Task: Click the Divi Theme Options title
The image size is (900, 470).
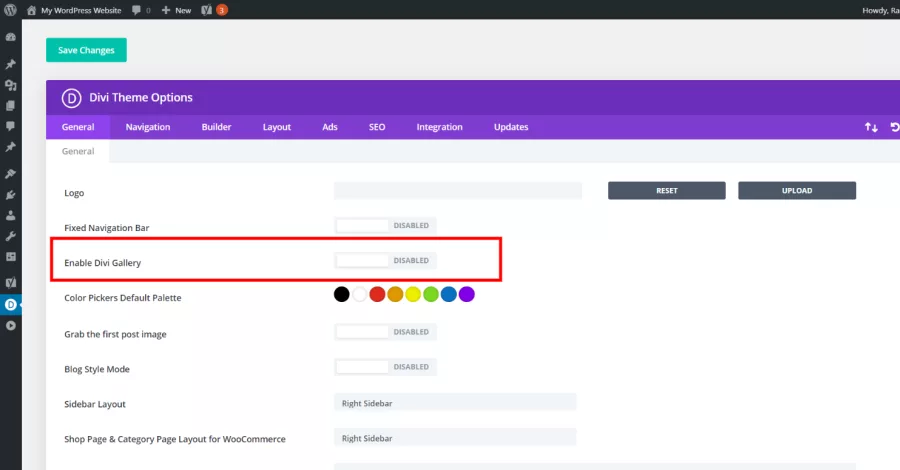Action: click(x=141, y=98)
